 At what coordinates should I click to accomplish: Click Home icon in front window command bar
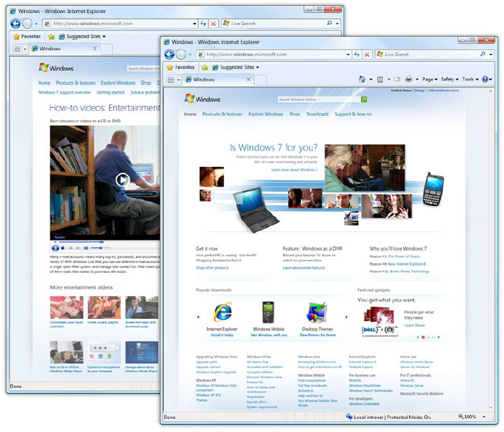pyautogui.click(x=362, y=79)
